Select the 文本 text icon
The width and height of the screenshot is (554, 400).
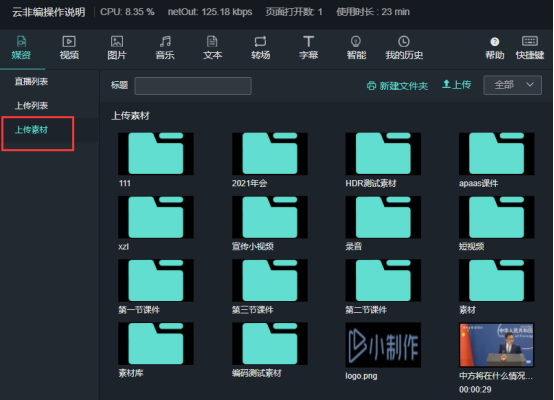click(212, 41)
